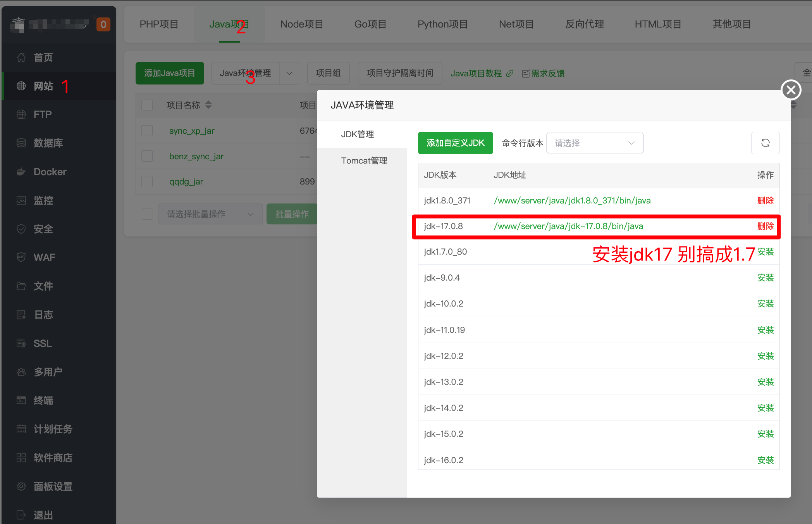812x524 pixels.
Task: Open the 日志 log icon
Action: pyautogui.click(x=21, y=315)
